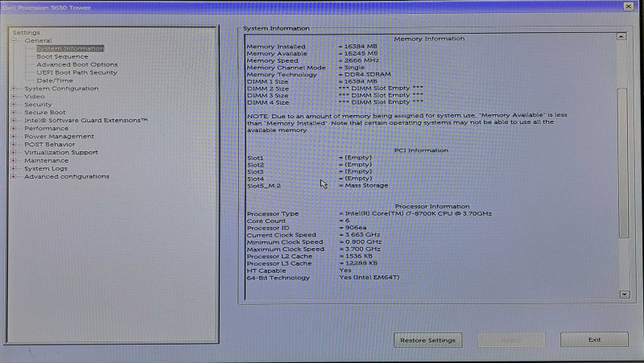Viewport: 644px width, 363px height.
Task: Select Advanced configurations category label
Action: click(67, 176)
